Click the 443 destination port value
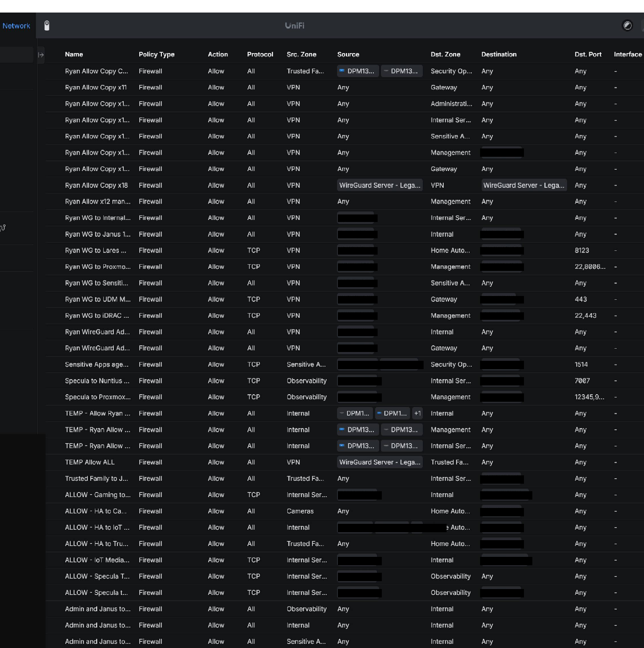 pos(580,299)
